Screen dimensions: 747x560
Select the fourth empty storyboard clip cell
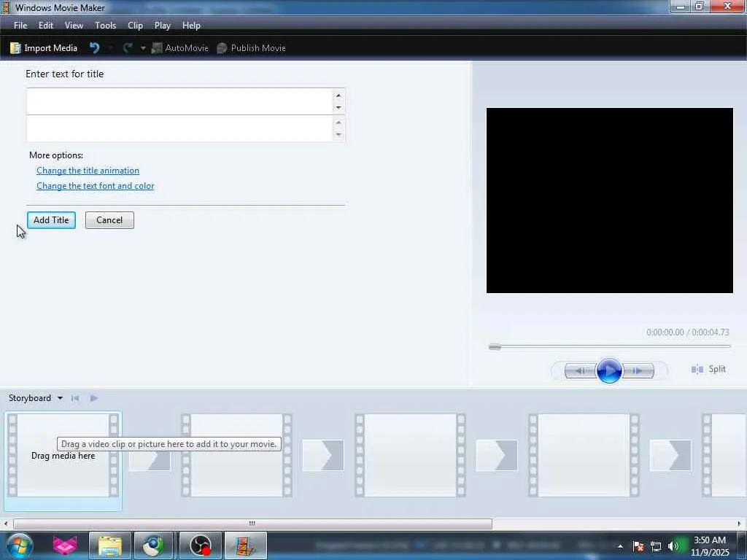(x=584, y=455)
